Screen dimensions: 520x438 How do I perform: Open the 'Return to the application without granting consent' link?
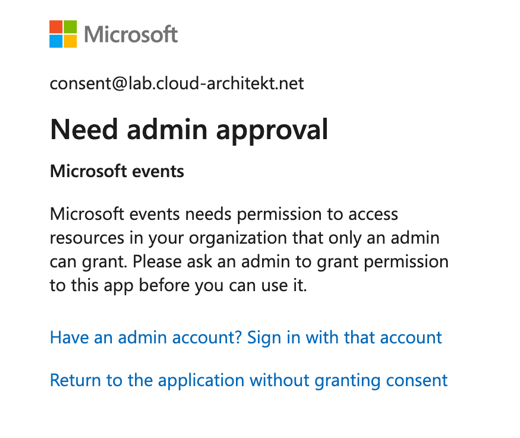(248, 380)
